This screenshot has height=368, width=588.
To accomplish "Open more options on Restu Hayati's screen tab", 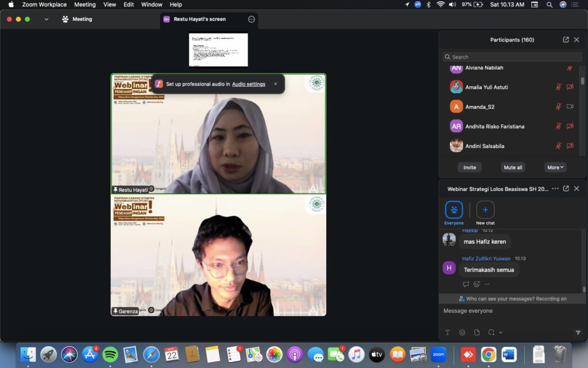I will coord(251,19).
